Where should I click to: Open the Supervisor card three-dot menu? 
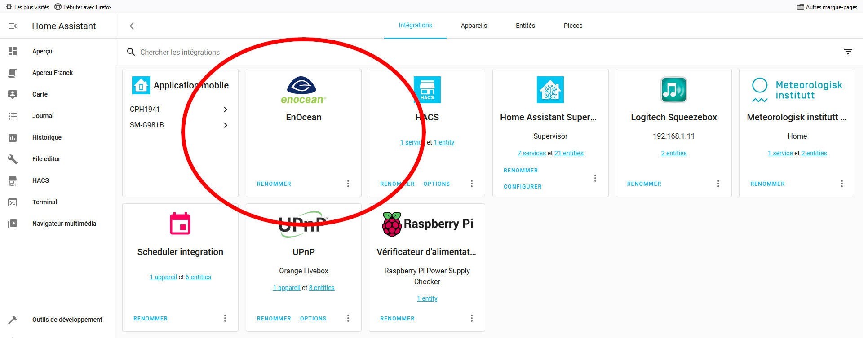595,178
